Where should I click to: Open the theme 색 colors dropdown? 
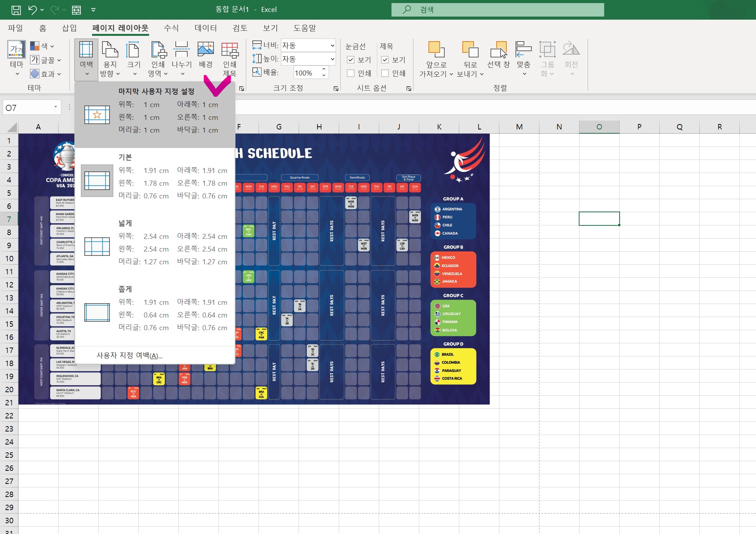42,46
